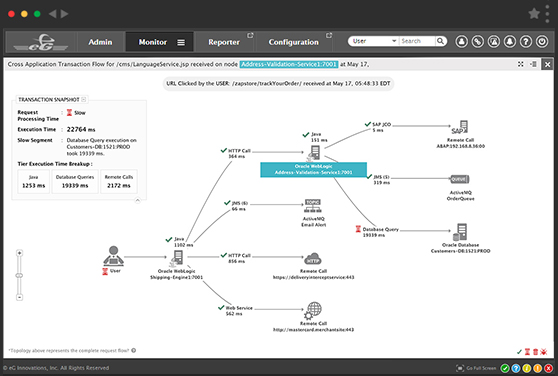Select the Address-Validation-Service WebLogic server icon
Screen dimensions: 558x376
[314, 153]
